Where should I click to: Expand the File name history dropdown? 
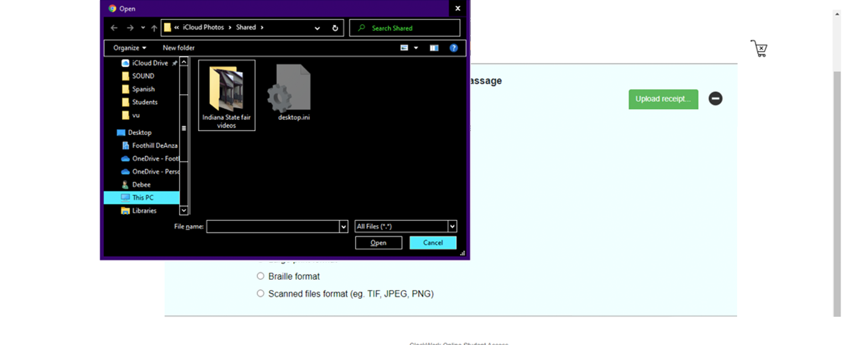click(343, 227)
